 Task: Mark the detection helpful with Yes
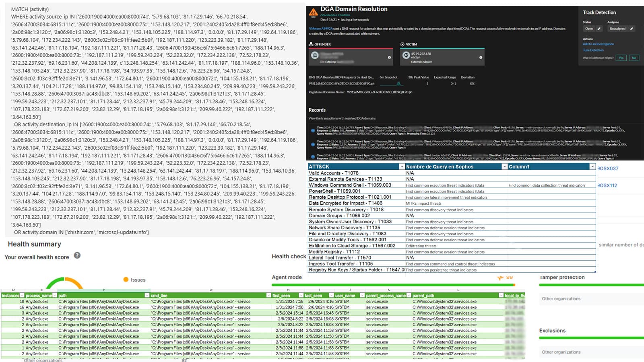point(621,58)
